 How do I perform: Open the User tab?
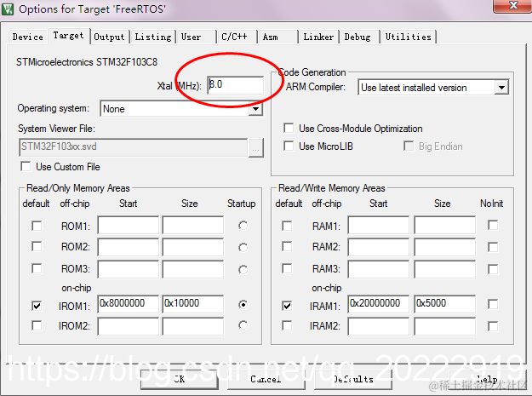[196, 37]
